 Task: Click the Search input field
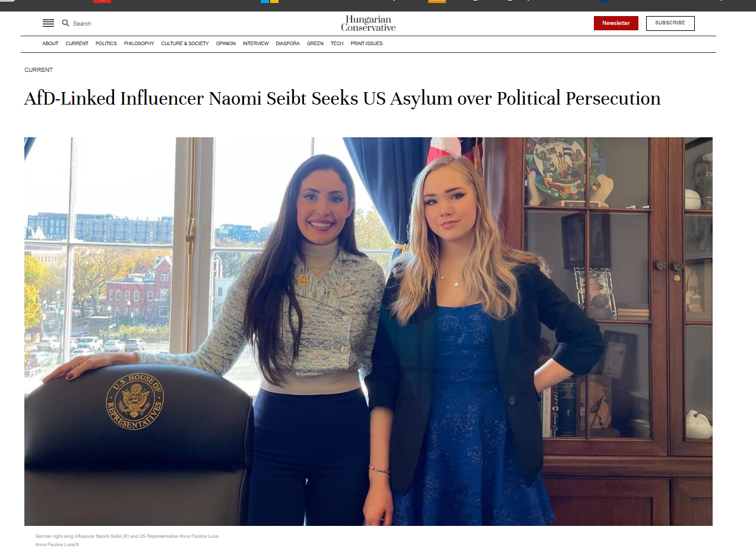pos(82,24)
